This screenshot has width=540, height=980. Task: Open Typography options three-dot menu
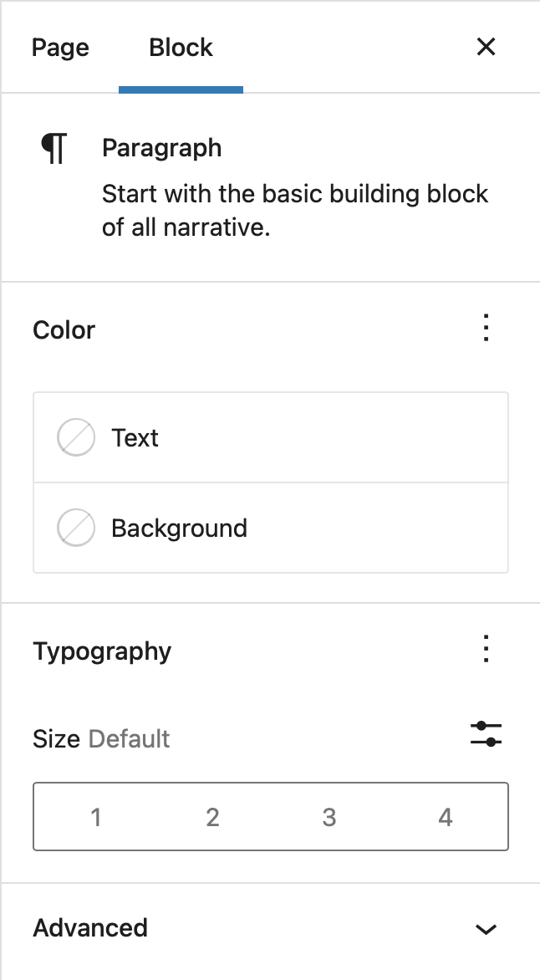point(486,650)
